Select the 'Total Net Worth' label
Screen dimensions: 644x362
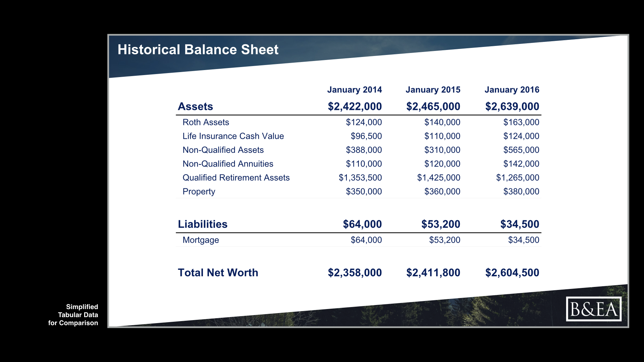[x=218, y=273]
